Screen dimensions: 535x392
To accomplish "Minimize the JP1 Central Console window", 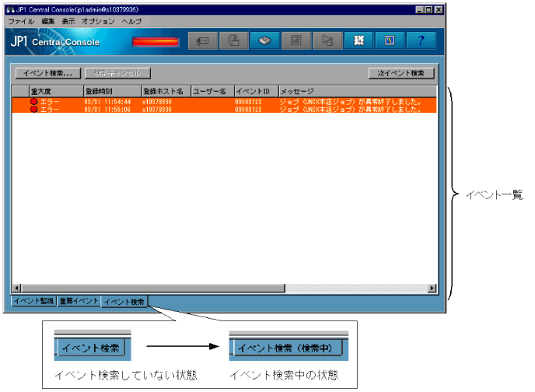I will [420, 10].
